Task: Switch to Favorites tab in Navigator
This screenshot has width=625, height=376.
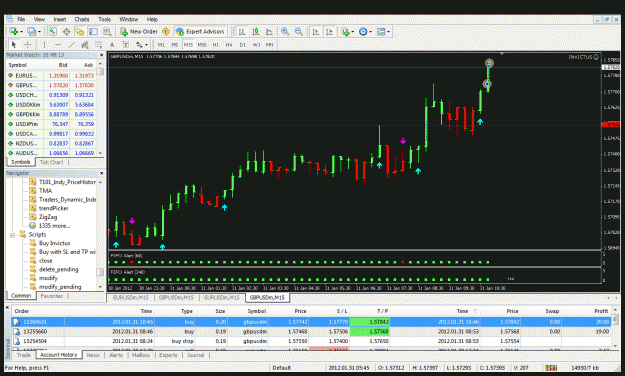Action: [x=51, y=296]
